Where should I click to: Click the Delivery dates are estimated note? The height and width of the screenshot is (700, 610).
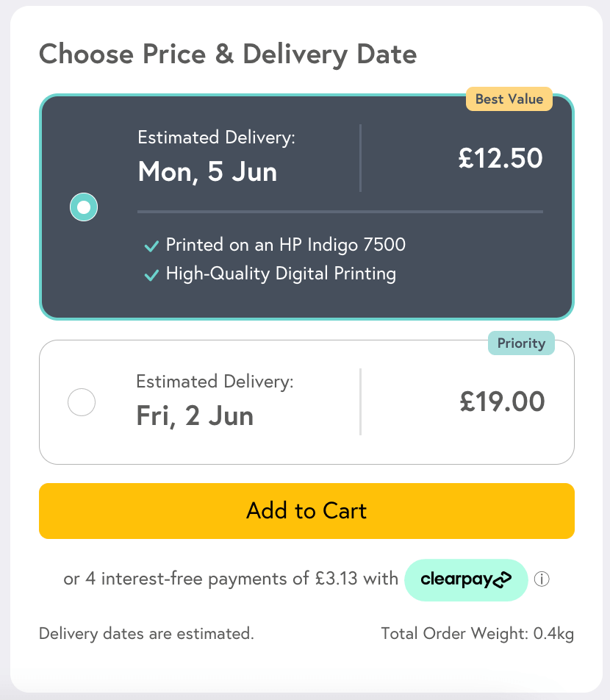[146, 634]
